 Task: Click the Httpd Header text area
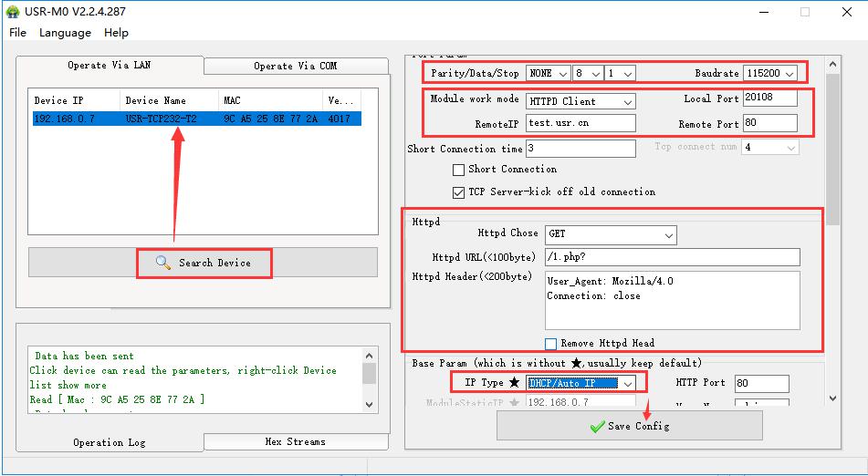[673, 300]
